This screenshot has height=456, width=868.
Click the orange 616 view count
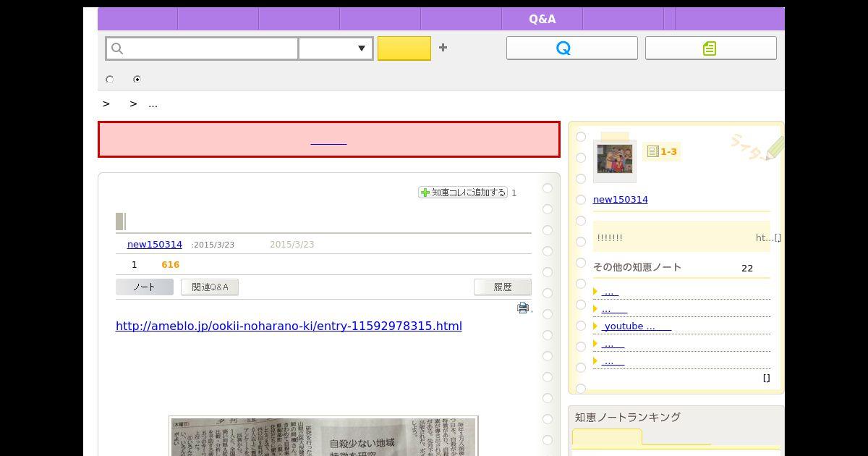tap(170, 265)
